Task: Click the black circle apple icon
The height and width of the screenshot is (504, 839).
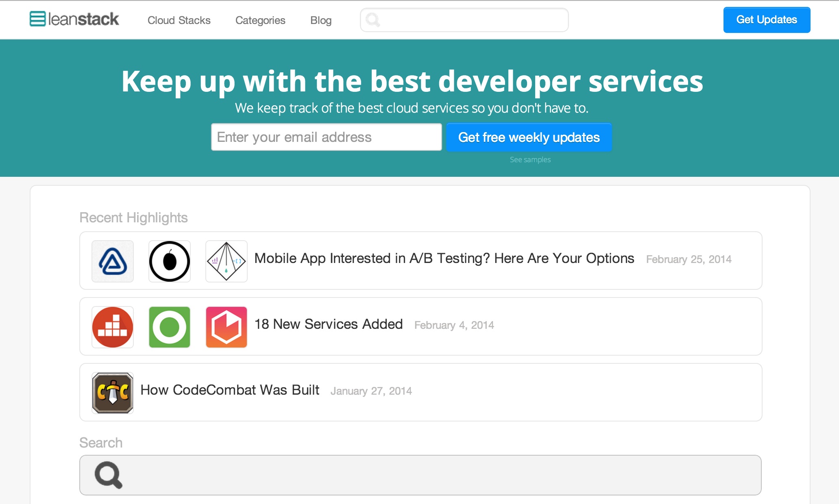Action: click(x=170, y=261)
